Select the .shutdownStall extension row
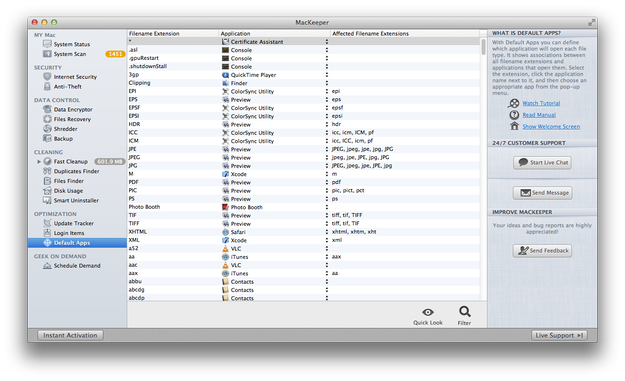Screen dimensions: 625x381 point(304,67)
